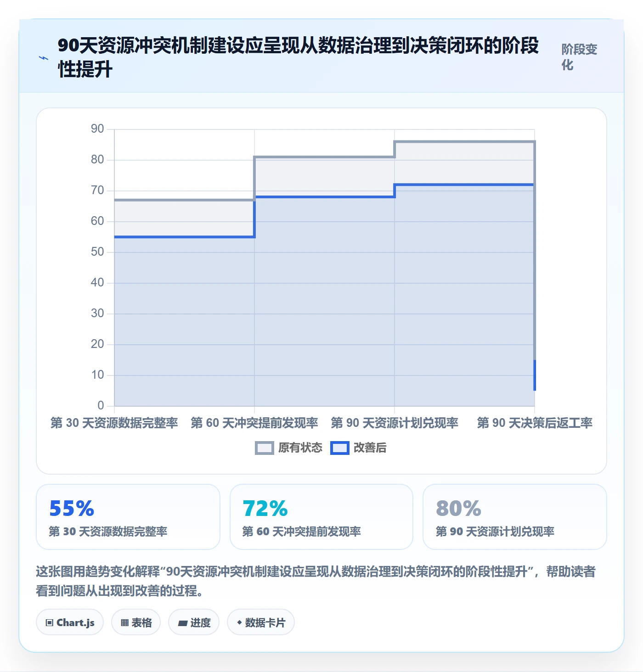Image resolution: width=643 pixels, height=672 pixels.
Task: Toggle the 原有状态 legend swatch
Action: [x=264, y=448]
